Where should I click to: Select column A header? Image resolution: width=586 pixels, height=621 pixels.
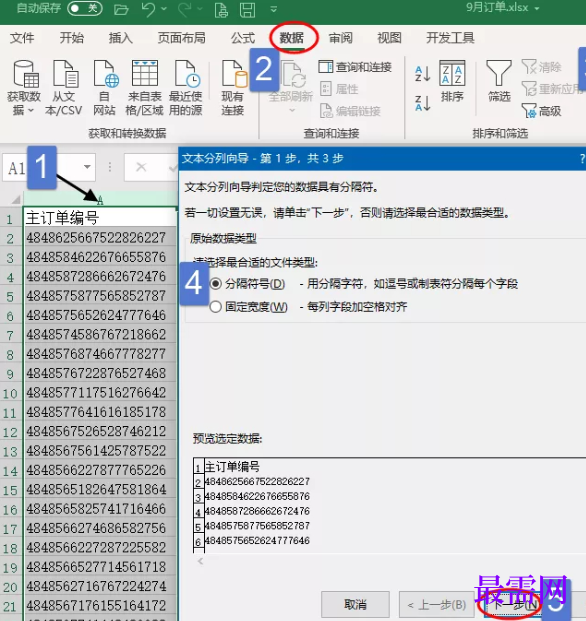click(x=100, y=199)
